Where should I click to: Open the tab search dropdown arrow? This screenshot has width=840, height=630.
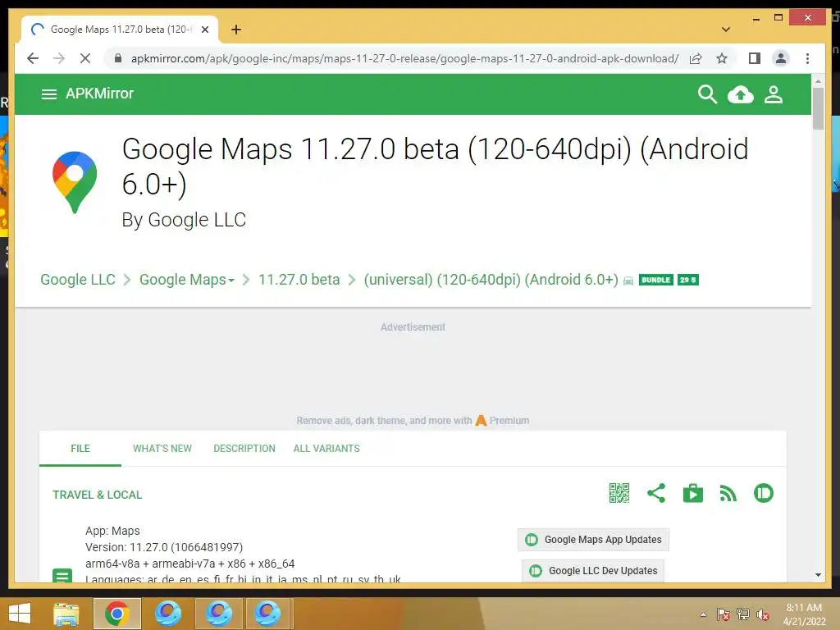725,30
